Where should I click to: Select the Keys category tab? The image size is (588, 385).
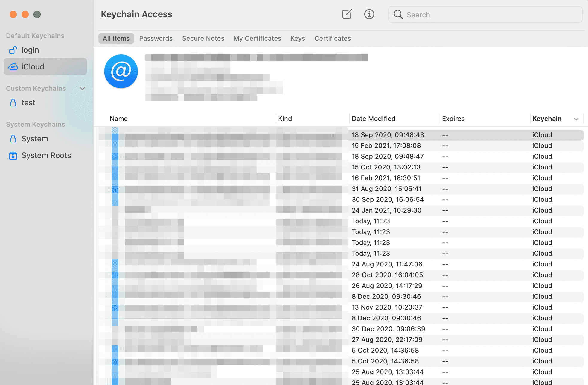tap(298, 38)
